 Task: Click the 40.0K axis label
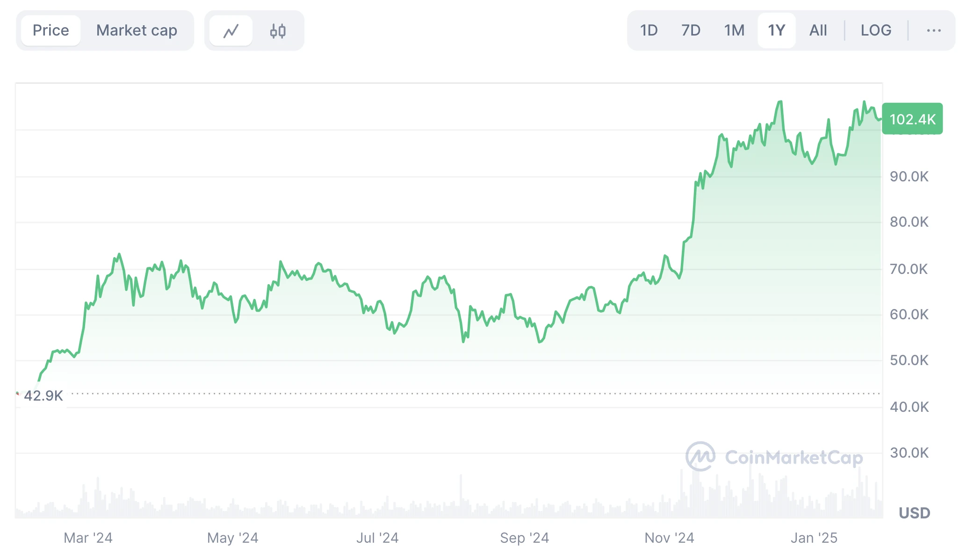pyautogui.click(x=909, y=407)
